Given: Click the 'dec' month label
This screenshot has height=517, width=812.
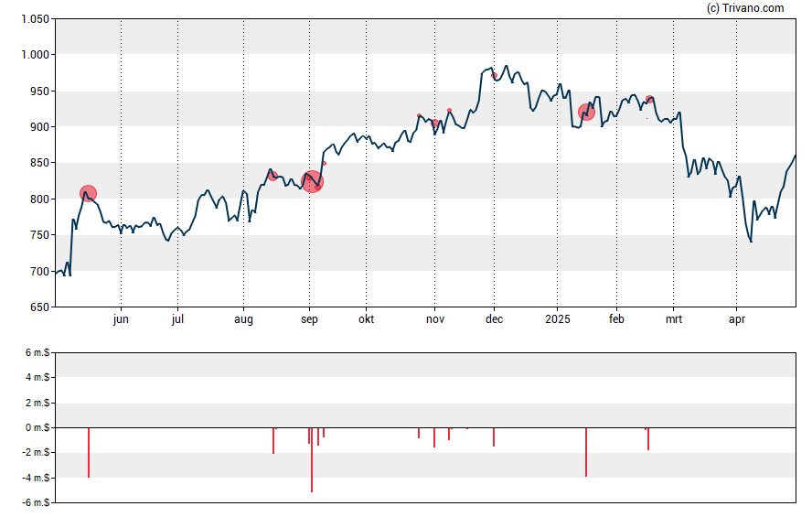Looking at the screenshot, I should pyautogui.click(x=494, y=319).
